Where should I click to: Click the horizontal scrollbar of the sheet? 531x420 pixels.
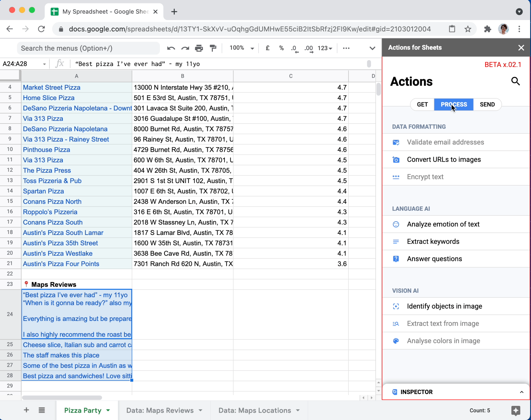pos(62,398)
